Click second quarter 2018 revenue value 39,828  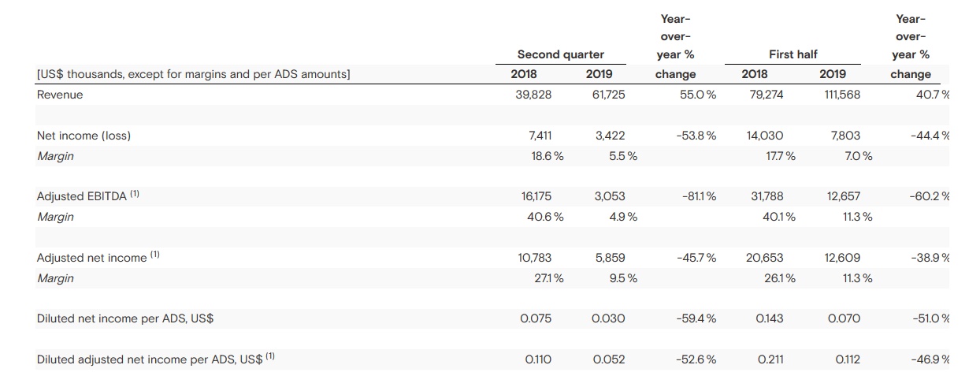tap(533, 95)
